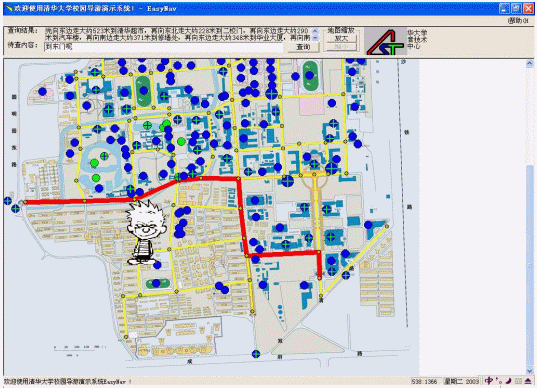537x388 pixels.
Task: Select the blue marker on the small southern sports field
Action: coord(156,283)
